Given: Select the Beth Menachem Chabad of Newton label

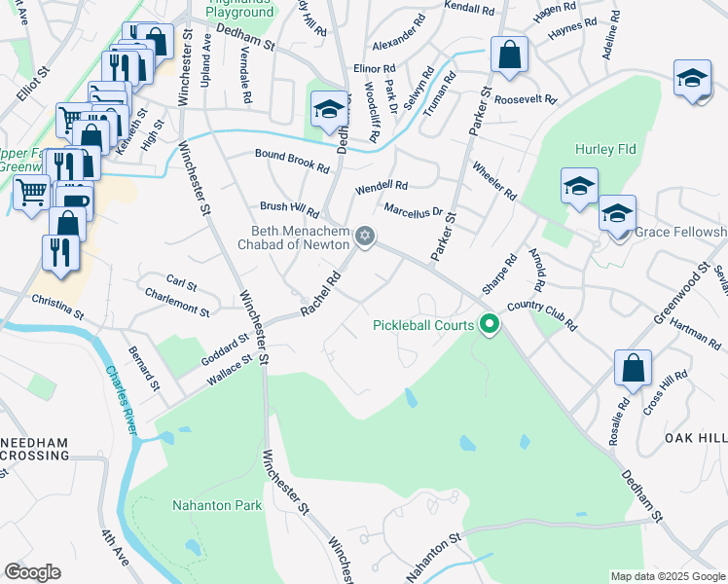Looking at the screenshot, I should pyautogui.click(x=293, y=237).
